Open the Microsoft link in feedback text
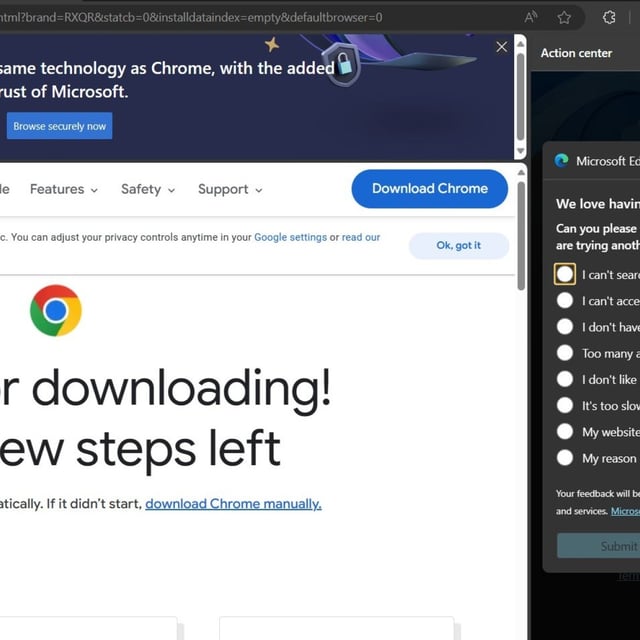640x640 pixels. coord(625,511)
